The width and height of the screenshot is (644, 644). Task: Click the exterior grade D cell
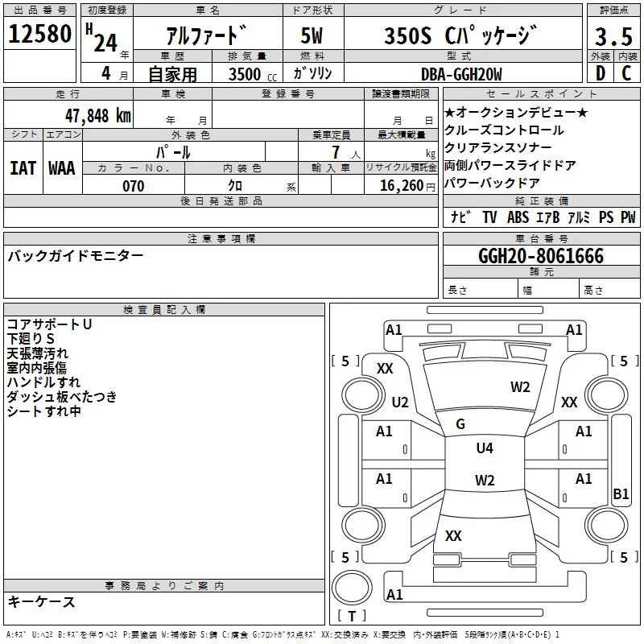pyautogui.click(x=599, y=73)
